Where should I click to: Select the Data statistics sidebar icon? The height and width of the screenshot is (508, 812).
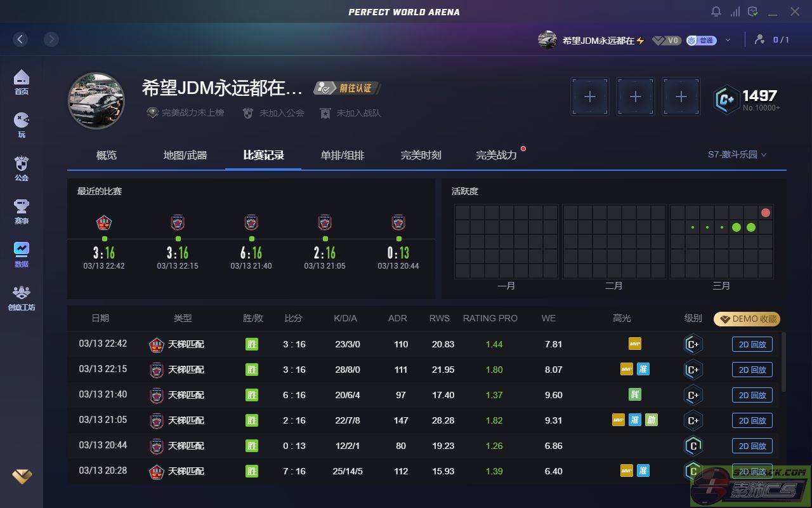(x=22, y=254)
